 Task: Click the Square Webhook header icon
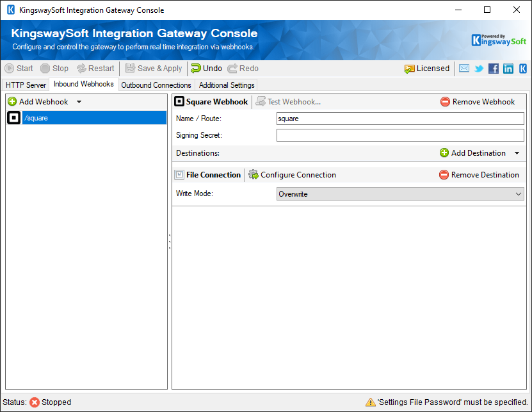click(179, 101)
